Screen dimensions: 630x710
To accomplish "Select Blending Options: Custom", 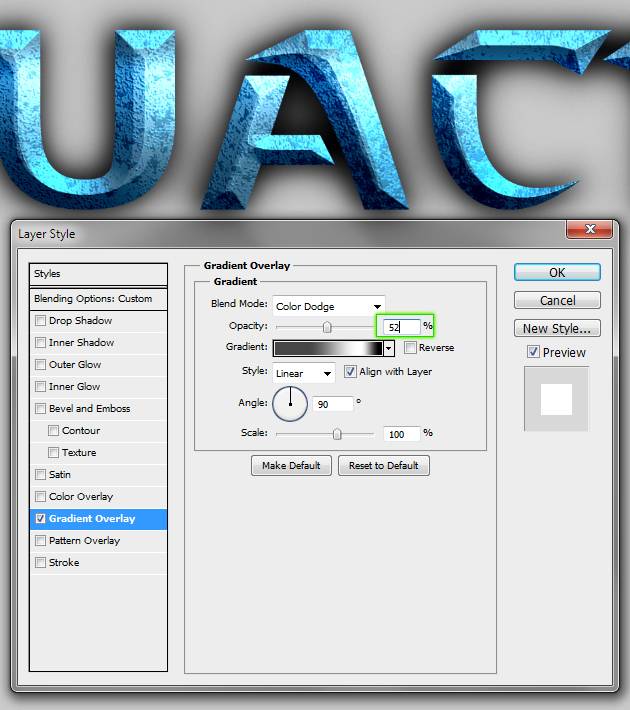I will 98,298.
